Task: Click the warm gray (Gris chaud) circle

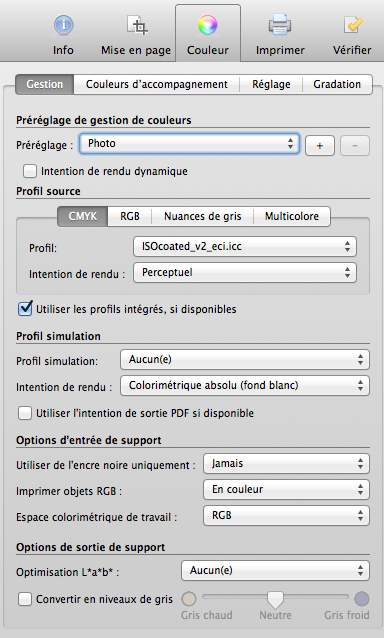Action: coord(188,599)
